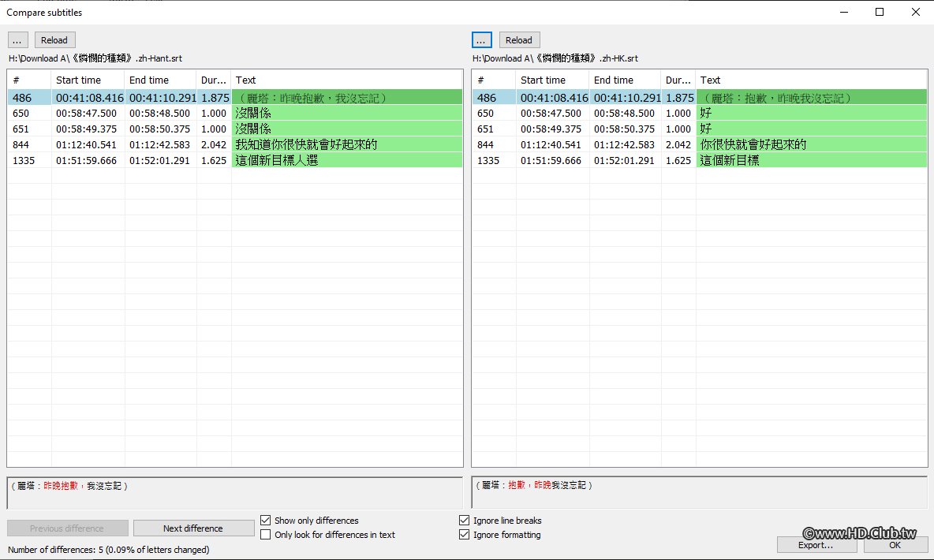
Task: Click the right difference preview text box
Action: (699, 493)
